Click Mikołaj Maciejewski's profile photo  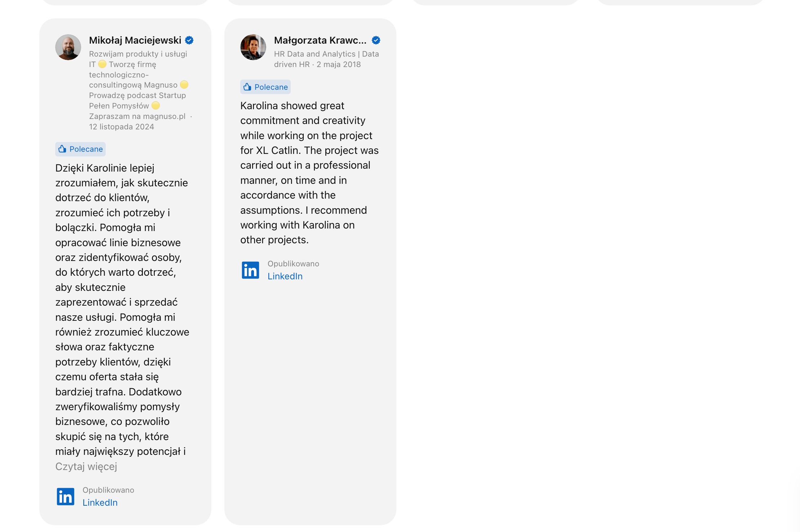[x=68, y=47]
